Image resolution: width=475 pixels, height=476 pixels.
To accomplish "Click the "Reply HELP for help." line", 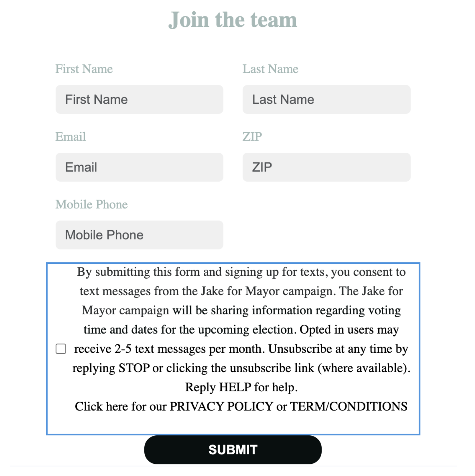I will 241,387.
